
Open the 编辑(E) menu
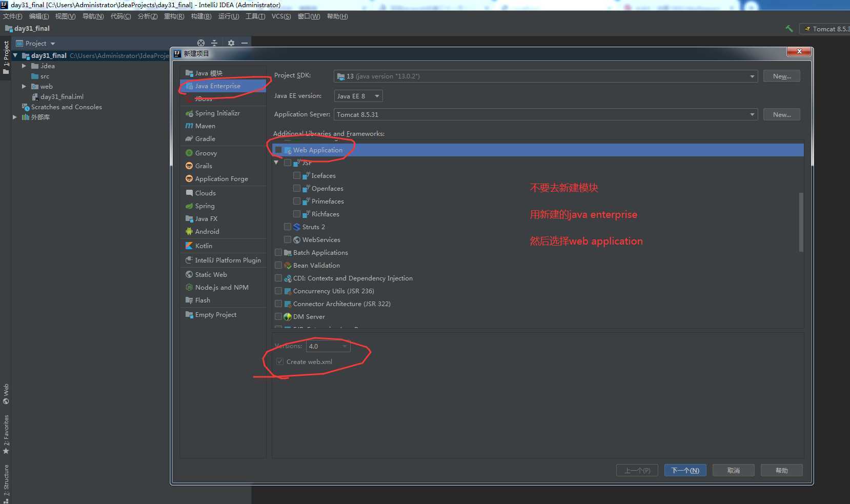click(x=39, y=16)
